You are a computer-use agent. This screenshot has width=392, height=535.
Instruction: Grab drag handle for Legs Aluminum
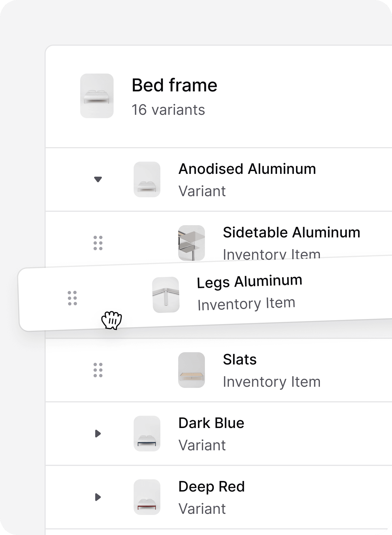72,298
